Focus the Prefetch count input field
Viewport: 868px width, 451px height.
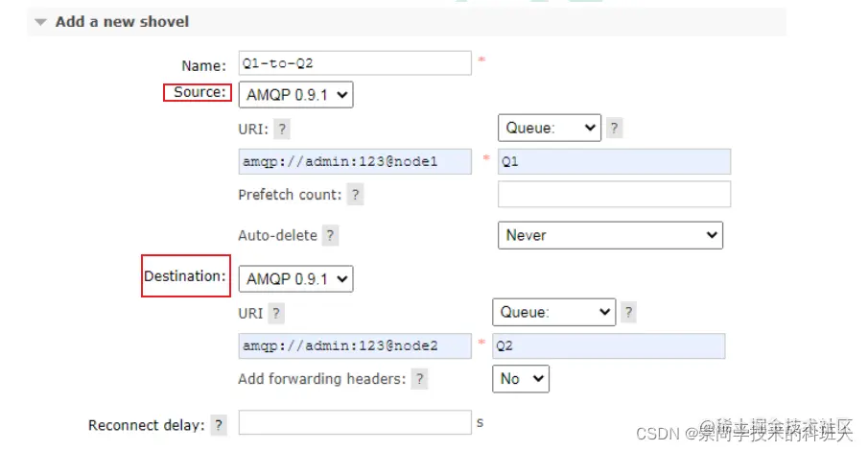click(x=614, y=195)
